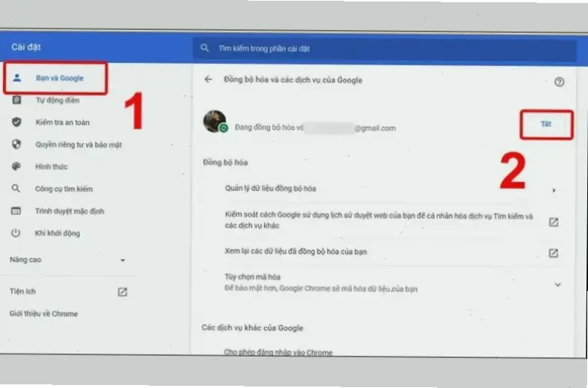This screenshot has width=588, height=388.
Task: Click the Tìm kiếm trong phần cài đặt field
Action: point(374,49)
